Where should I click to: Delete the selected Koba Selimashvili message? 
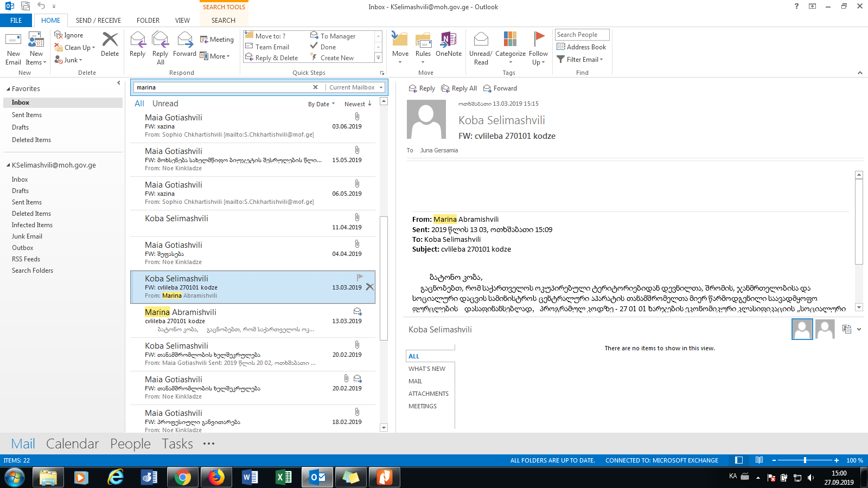pos(369,287)
